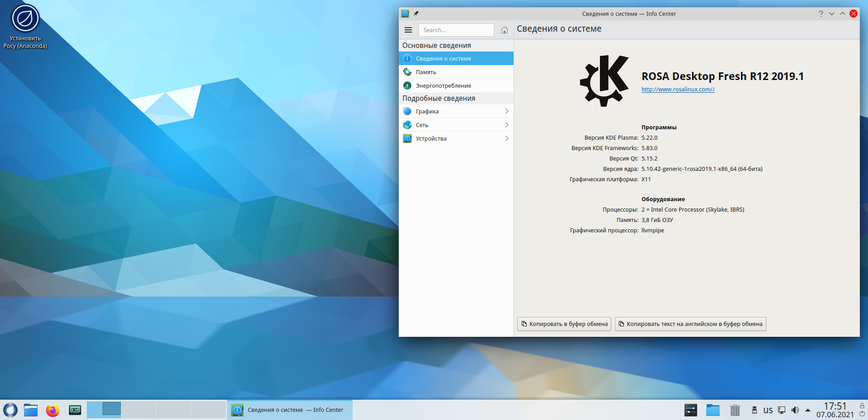This screenshot has width=868, height=420.
Task: Click Копировать в буфер обмена button
Action: coord(564,324)
